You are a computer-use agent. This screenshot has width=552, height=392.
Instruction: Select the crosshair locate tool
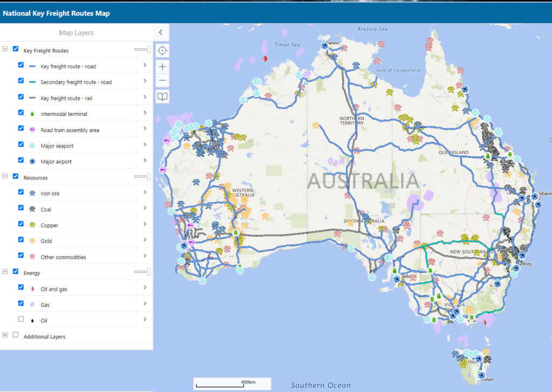[162, 50]
